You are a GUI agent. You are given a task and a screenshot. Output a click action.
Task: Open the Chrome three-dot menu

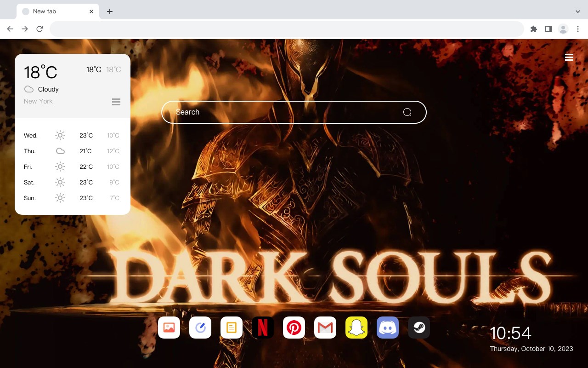(x=578, y=29)
